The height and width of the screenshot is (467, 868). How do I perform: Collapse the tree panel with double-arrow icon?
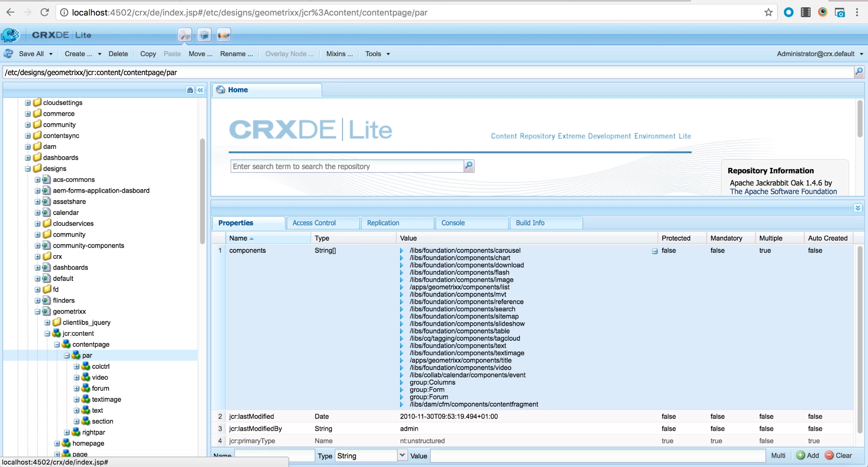[200, 90]
